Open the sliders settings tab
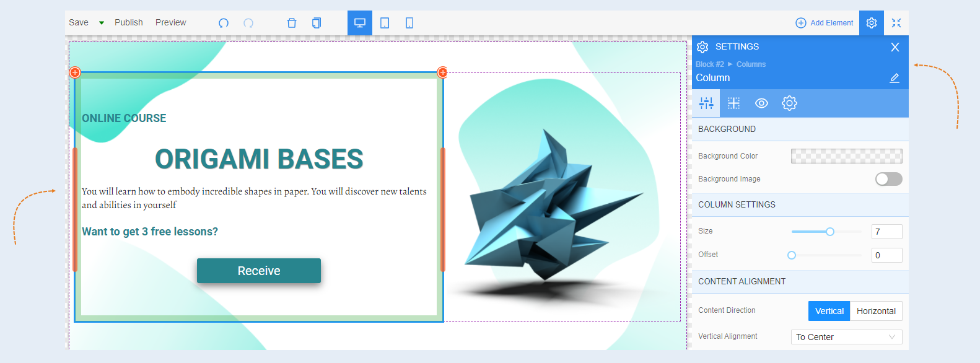980x363 pixels. point(706,103)
